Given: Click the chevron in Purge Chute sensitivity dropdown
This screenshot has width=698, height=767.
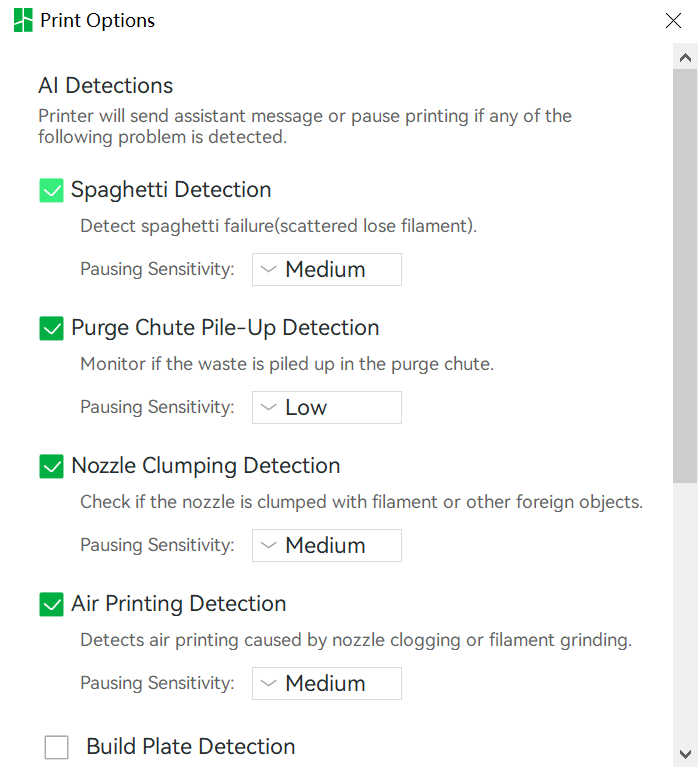Looking at the screenshot, I should [x=269, y=407].
